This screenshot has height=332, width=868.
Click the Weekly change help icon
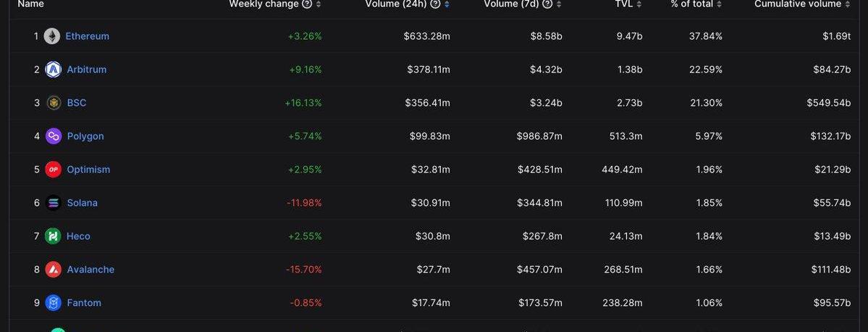click(x=307, y=4)
